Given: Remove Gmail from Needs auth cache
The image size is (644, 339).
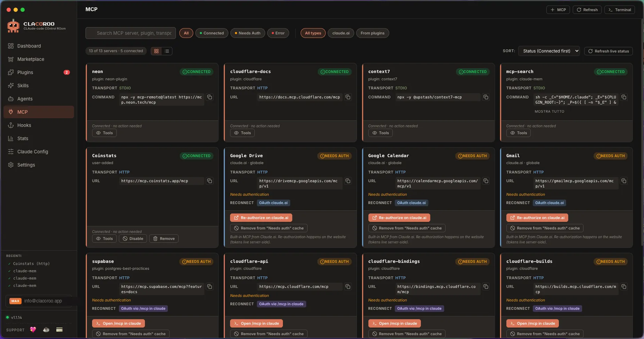Looking at the screenshot, I should pos(545,228).
